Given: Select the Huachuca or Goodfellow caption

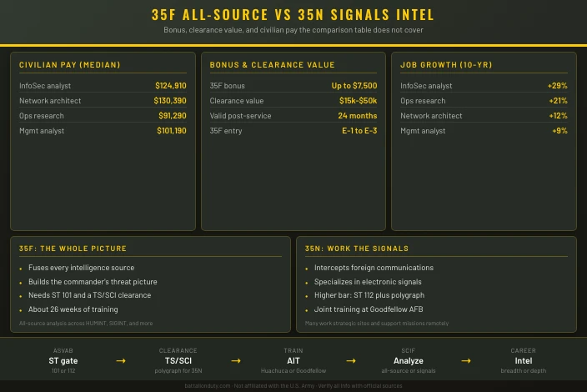Looking at the screenshot, I should click(293, 370).
